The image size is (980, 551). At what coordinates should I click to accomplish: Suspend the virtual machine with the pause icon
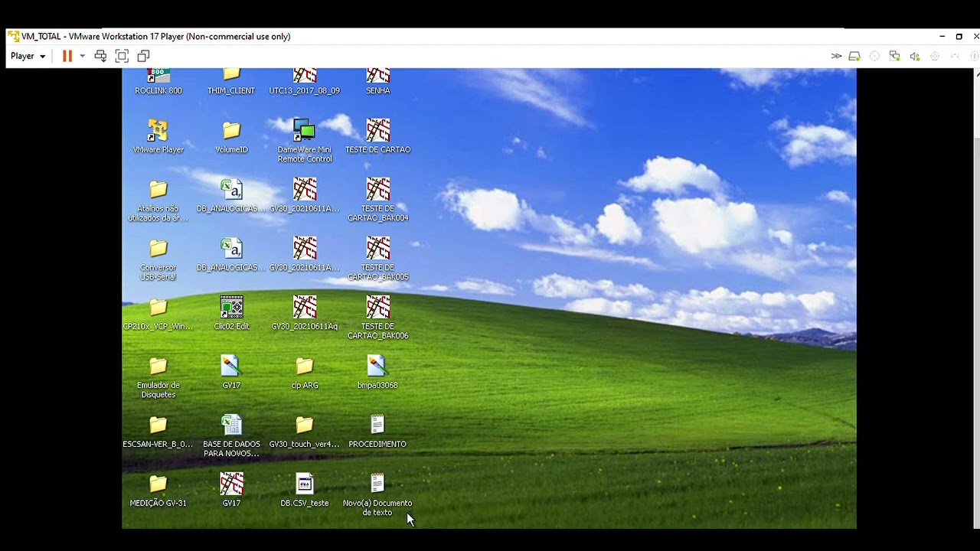(67, 56)
